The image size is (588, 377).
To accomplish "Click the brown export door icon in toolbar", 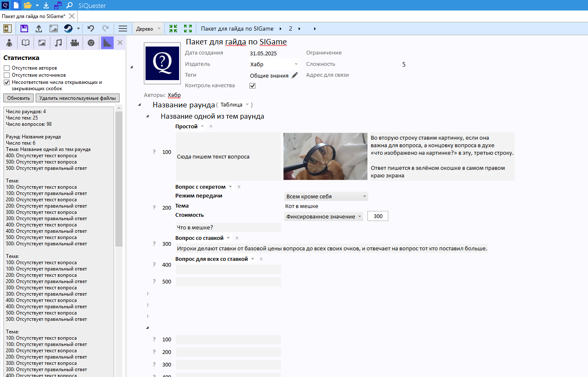I will [8, 29].
